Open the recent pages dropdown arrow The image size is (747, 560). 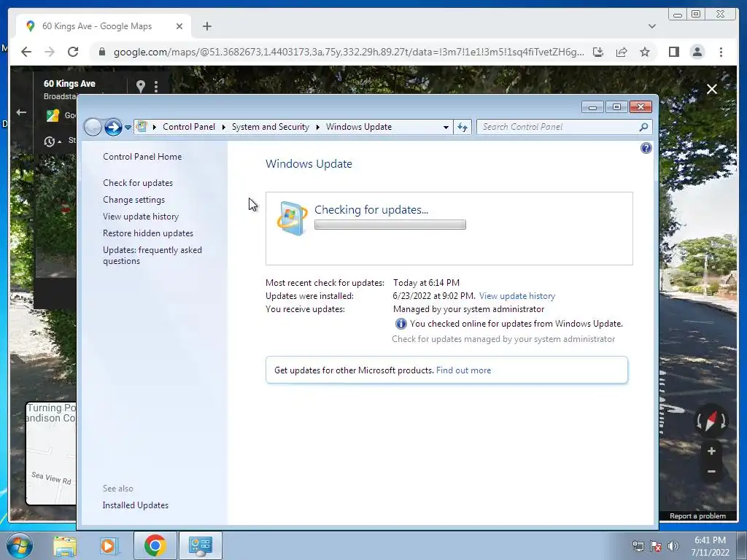(128, 128)
